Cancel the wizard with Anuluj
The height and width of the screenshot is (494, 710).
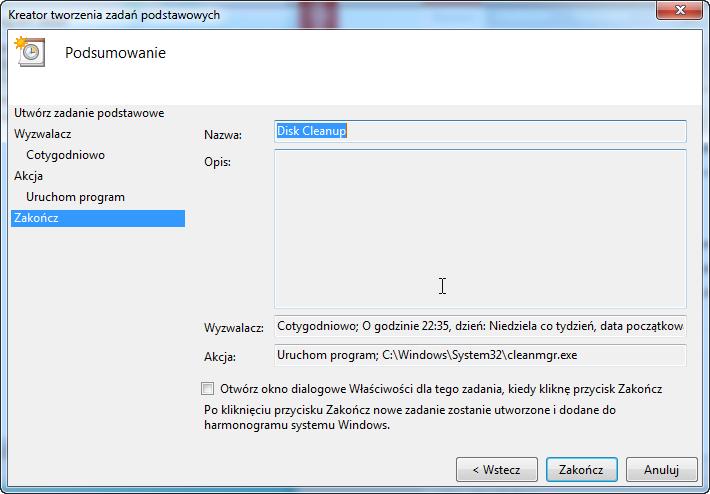pyautogui.click(x=662, y=470)
